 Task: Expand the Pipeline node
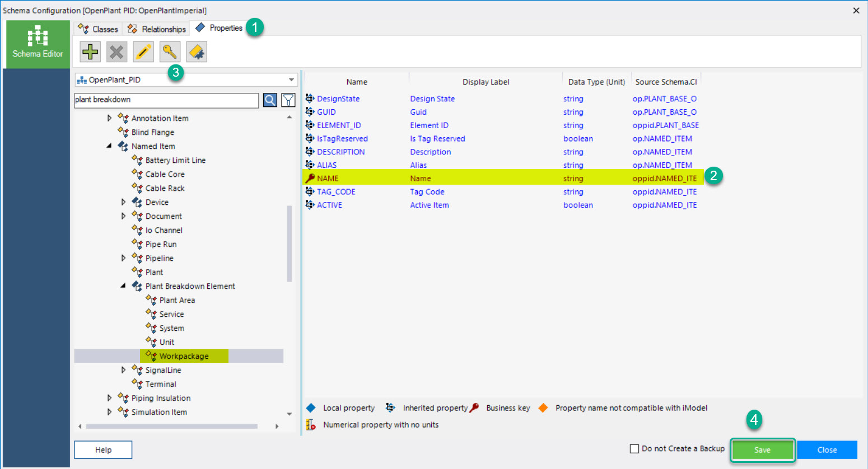tap(123, 258)
